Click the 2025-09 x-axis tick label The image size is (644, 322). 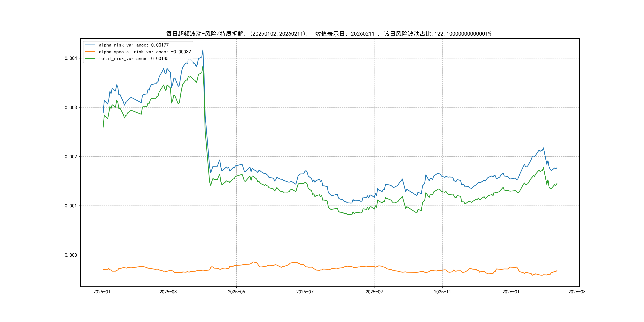click(374, 292)
